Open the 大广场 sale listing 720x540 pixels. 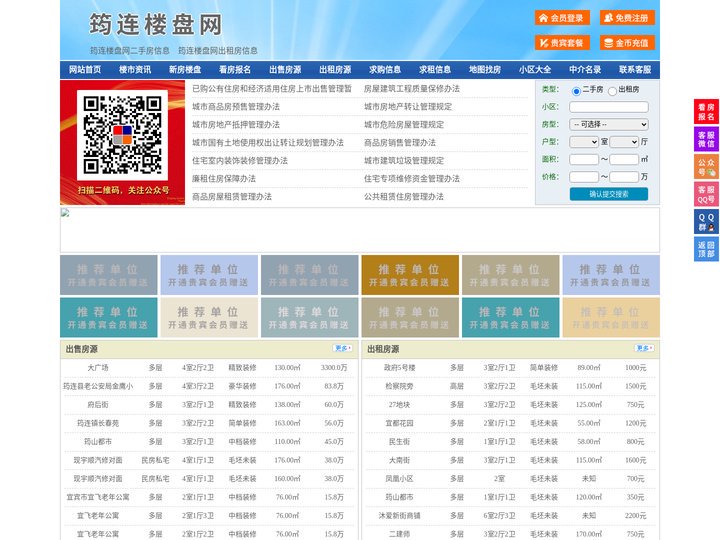point(98,368)
